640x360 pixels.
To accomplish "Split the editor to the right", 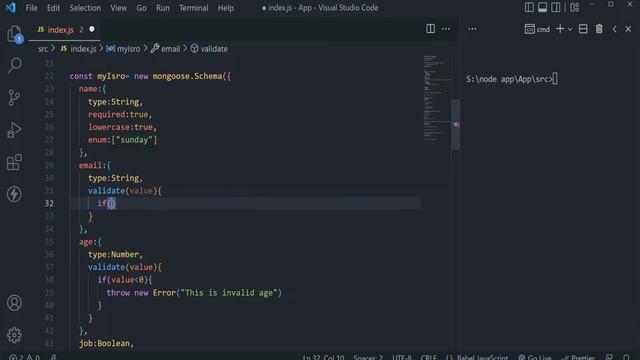I will [x=430, y=29].
